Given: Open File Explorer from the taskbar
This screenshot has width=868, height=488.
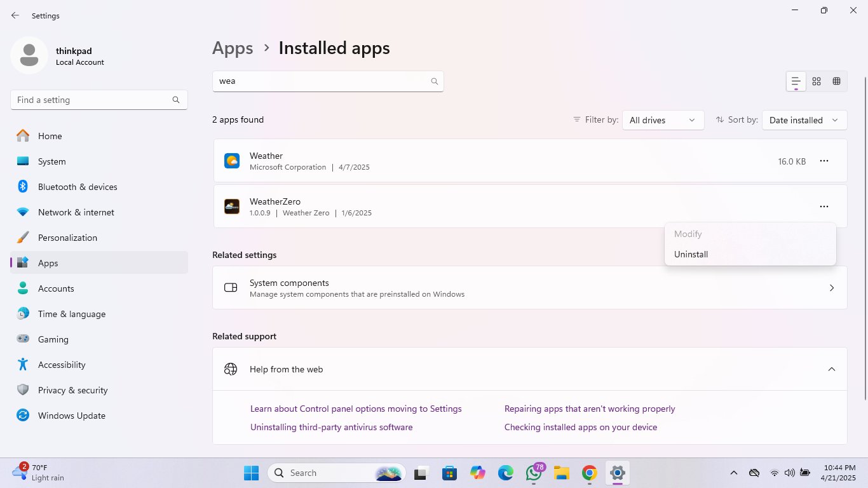Looking at the screenshot, I should tap(561, 473).
